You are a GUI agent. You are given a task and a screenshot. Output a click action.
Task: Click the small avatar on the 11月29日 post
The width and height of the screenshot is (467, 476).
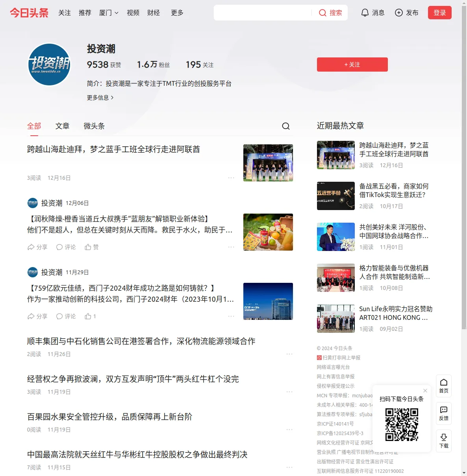click(x=33, y=272)
